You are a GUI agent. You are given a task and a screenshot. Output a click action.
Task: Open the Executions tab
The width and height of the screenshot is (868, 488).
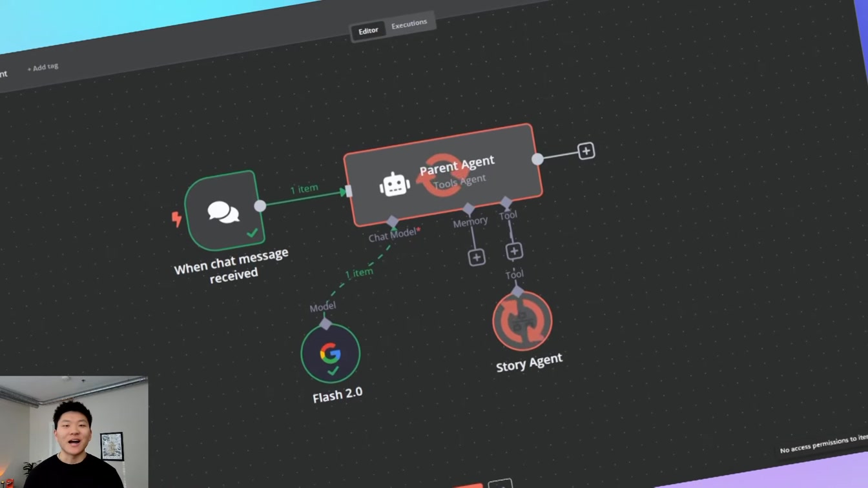[409, 24]
